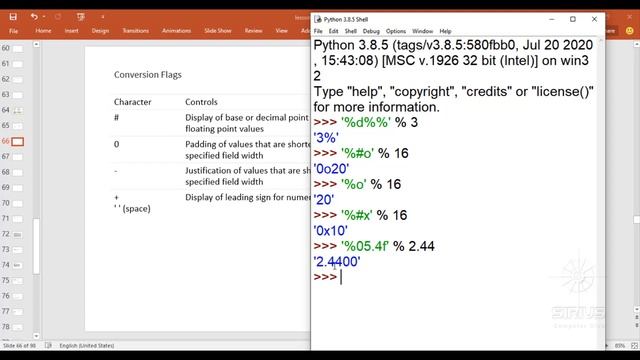Open Edit menu in Python Shell
This screenshot has width=640, height=360.
333,31
